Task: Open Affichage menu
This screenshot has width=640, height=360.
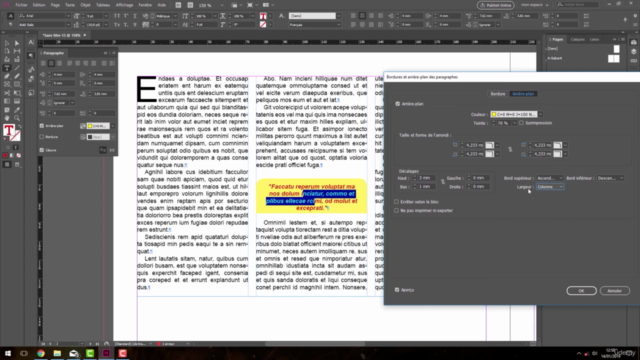Action: click(x=124, y=5)
